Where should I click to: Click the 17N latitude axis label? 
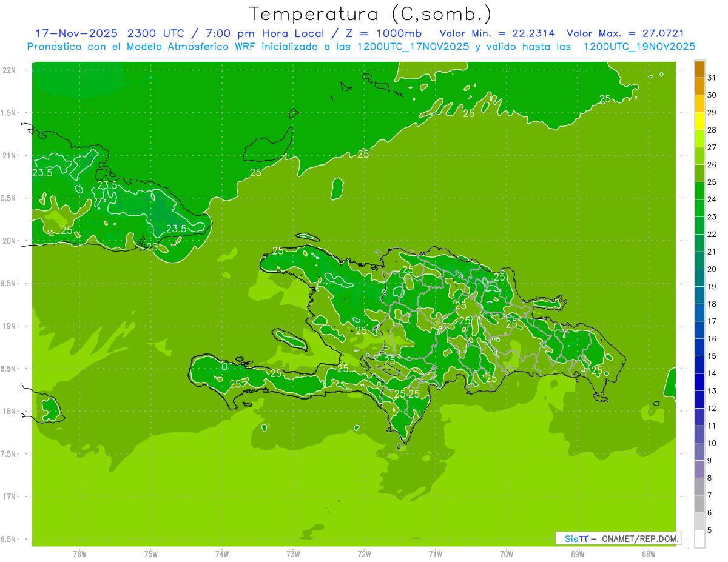8,497
